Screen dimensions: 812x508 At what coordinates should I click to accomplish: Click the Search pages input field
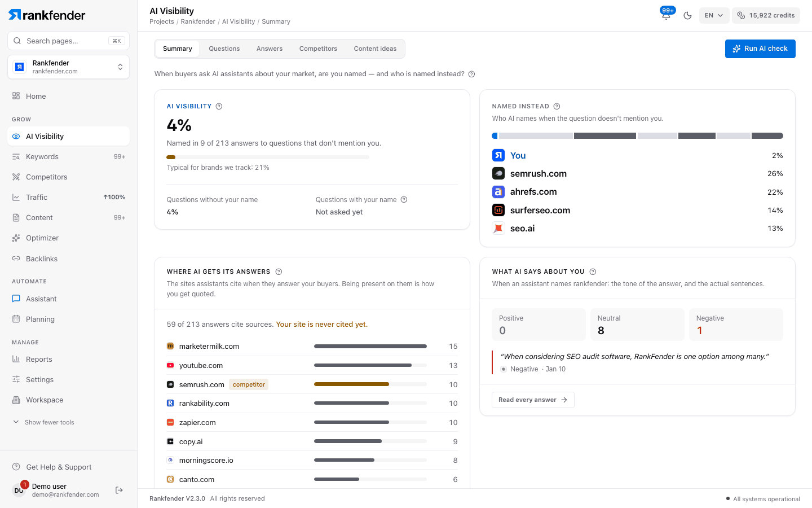pos(68,41)
